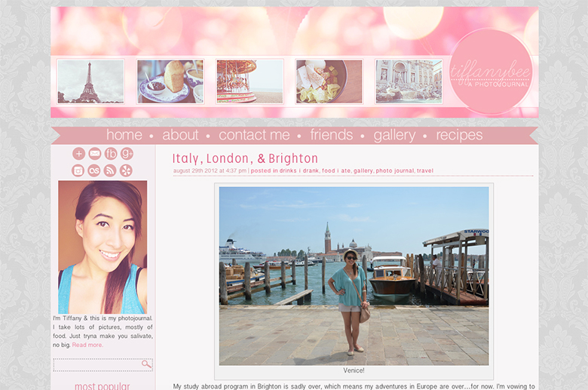Image resolution: width=588 pixels, height=390 pixels.
Task: Click the sidebar search input field
Action: tap(103, 364)
